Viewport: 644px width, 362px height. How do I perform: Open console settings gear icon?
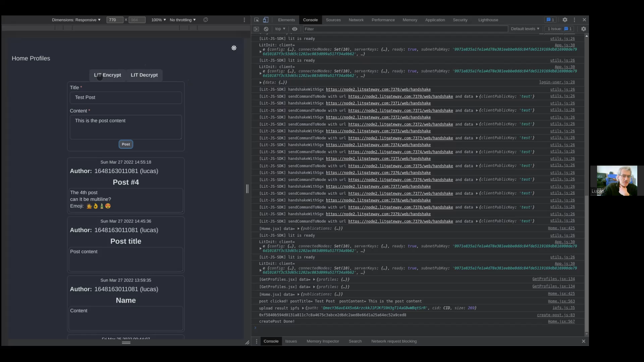coord(584,29)
